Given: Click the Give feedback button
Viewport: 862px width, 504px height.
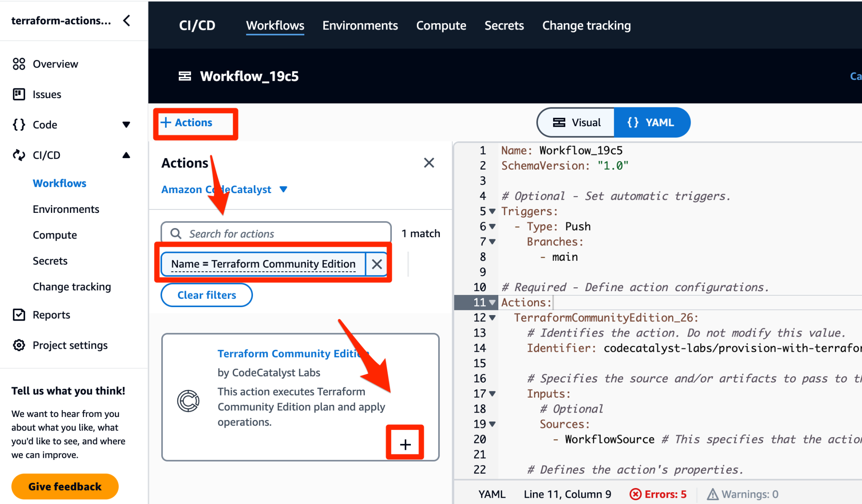Looking at the screenshot, I should pyautogui.click(x=64, y=486).
